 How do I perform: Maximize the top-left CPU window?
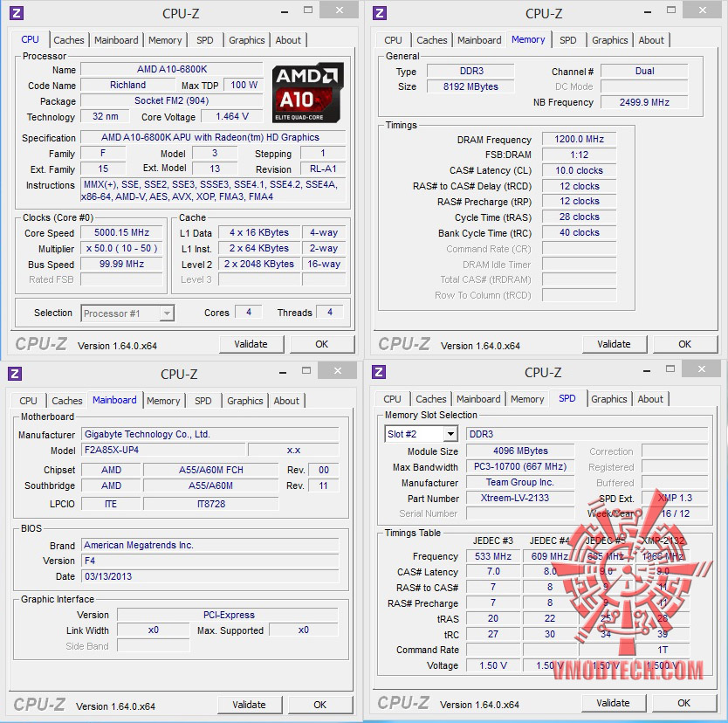pos(308,10)
